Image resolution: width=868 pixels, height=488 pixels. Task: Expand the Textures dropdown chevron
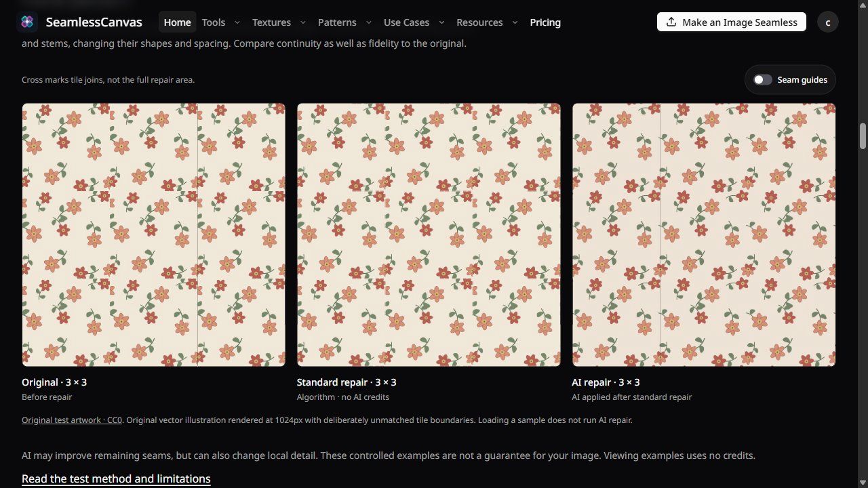click(303, 22)
